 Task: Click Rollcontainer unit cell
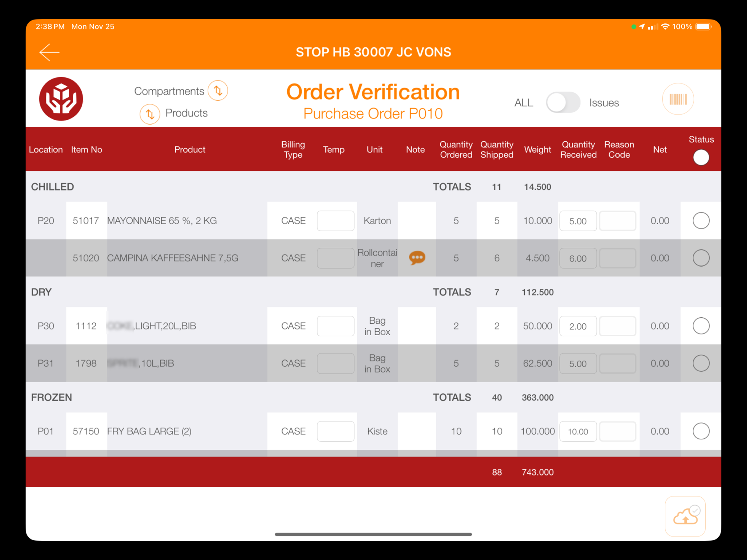coord(377,258)
